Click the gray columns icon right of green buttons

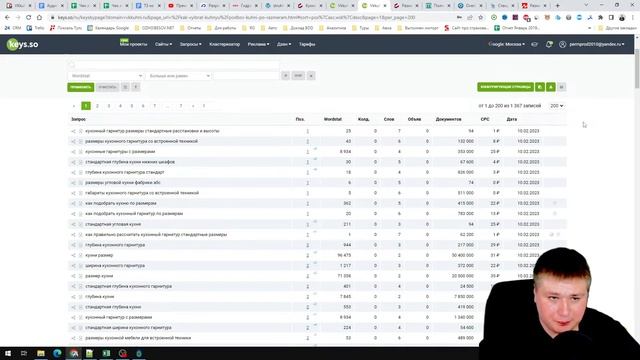562,87
